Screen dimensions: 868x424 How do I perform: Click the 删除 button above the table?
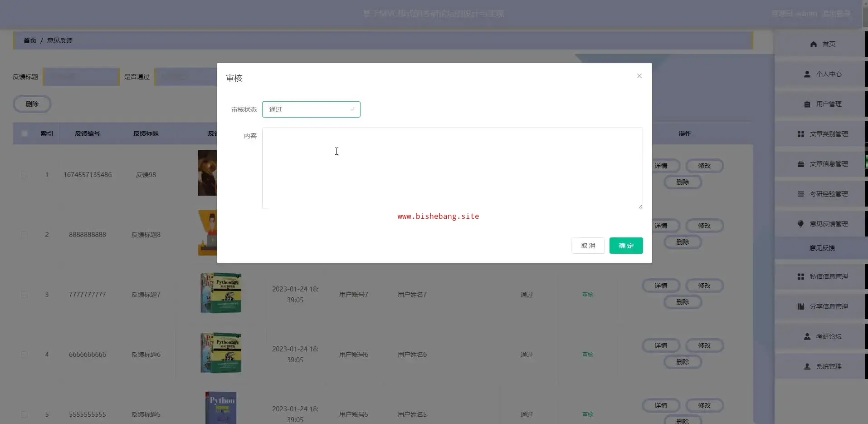(x=32, y=104)
